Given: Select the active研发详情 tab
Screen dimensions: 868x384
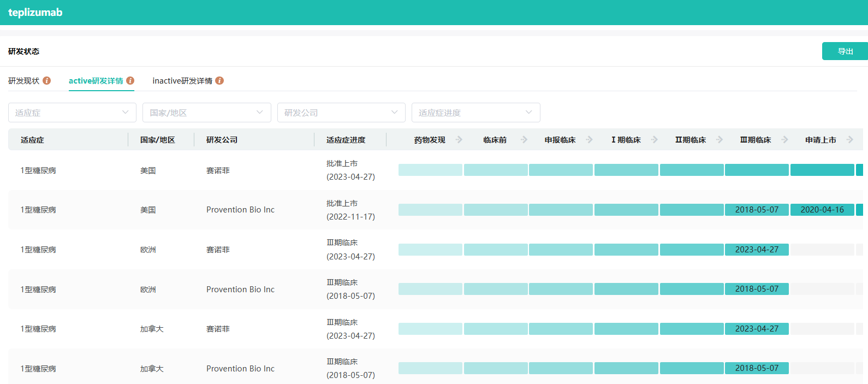Looking at the screenshot, I should [96, 81].
